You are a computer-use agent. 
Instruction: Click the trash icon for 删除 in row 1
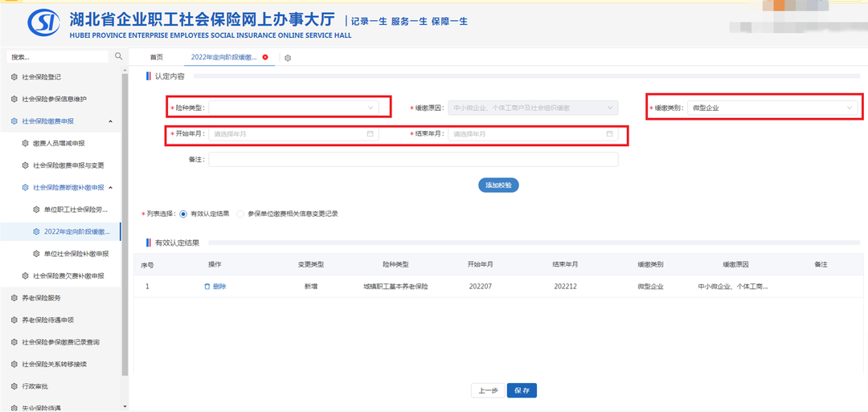pyautogui.click(x=207, y=286)
